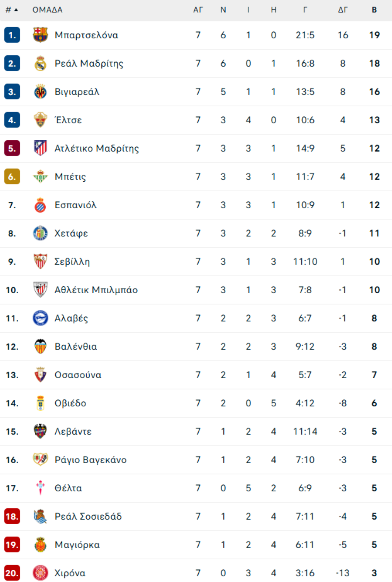
Task: Click the ΔΓ goal difference header
Action: click(343, 10)
